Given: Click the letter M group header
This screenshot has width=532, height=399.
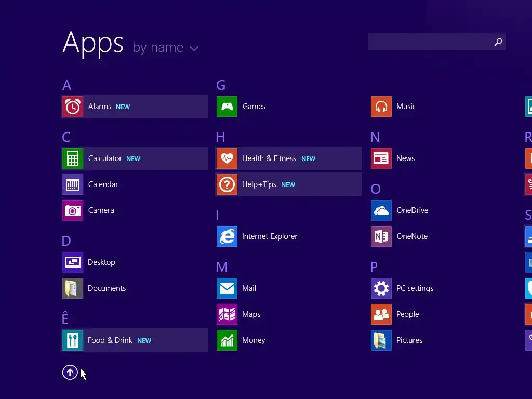Looking at the screenshot, I should point(222,267).
